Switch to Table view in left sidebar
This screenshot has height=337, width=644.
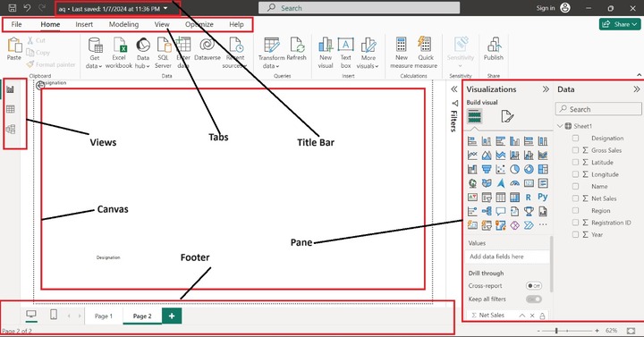[10, 109]
